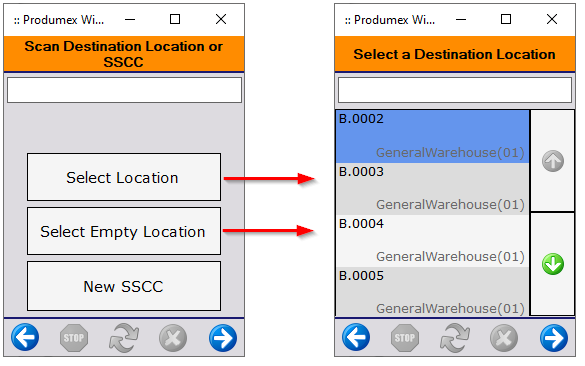The height and width of the screenshot is (366, 585).
Task: Minimize the right Produmex window
Action: pos(461,19)
